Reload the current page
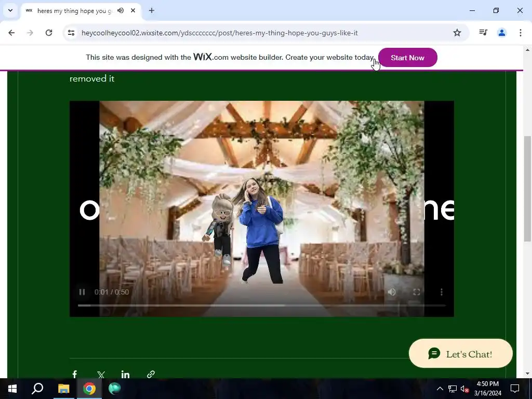This screenshot has width=532, height=399. 49,33
